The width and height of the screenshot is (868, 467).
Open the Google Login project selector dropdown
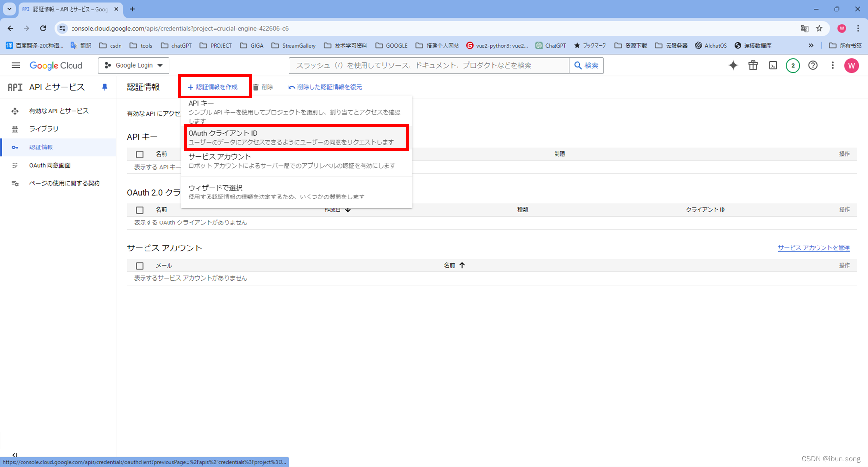134,65
